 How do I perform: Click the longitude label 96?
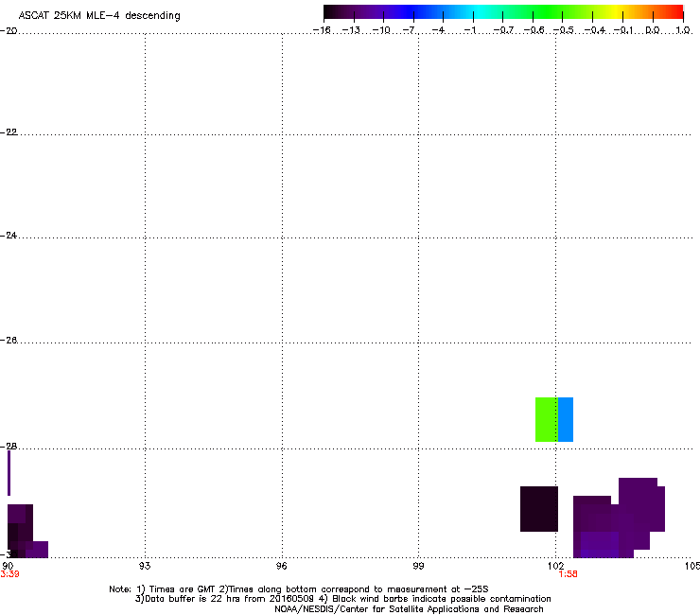pos(282,566)
